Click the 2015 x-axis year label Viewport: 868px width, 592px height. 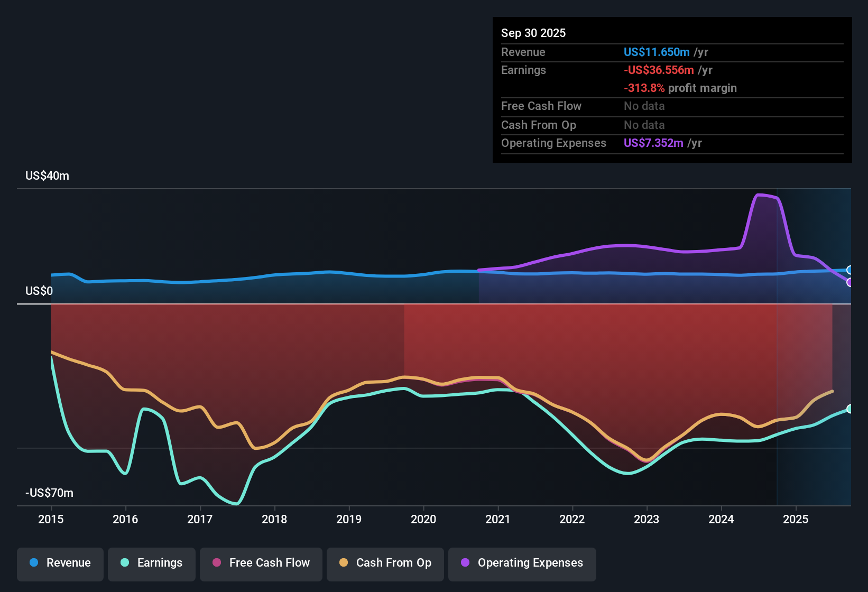[51, 520]
